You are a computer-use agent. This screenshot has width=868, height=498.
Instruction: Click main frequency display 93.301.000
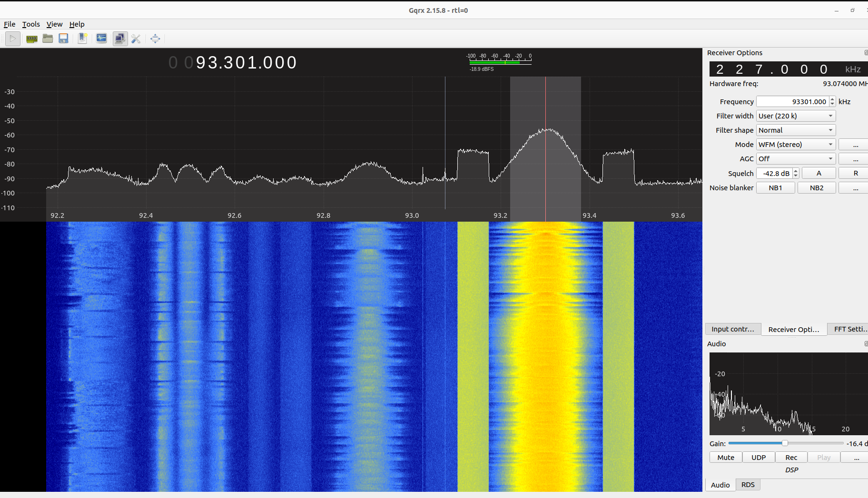(233, 63)
